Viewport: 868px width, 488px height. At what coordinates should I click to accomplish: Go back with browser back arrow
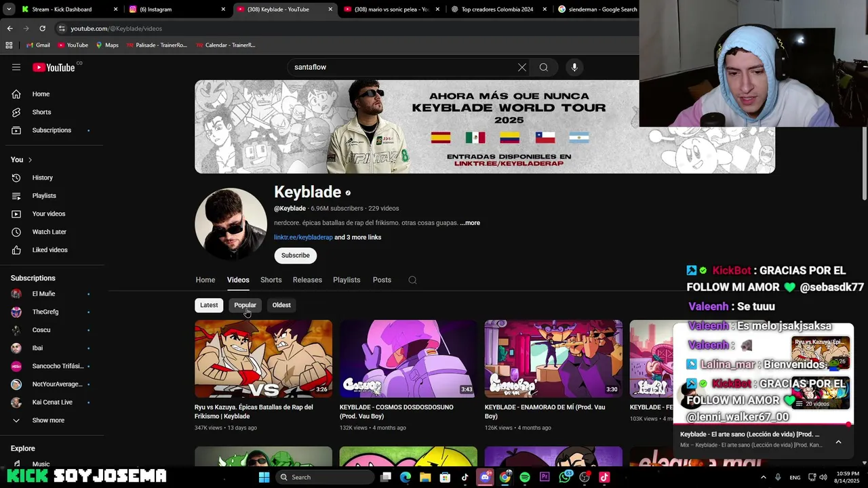click(x=9, y=28)
